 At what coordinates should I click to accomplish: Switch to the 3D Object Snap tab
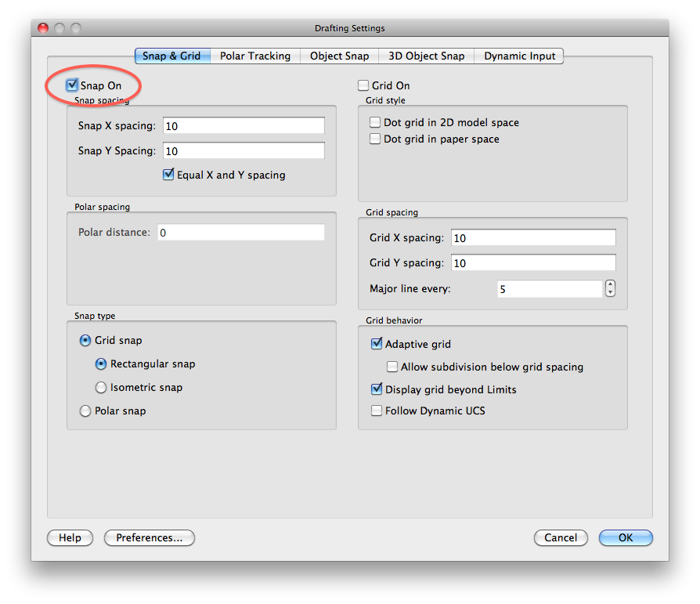(426, 56)
